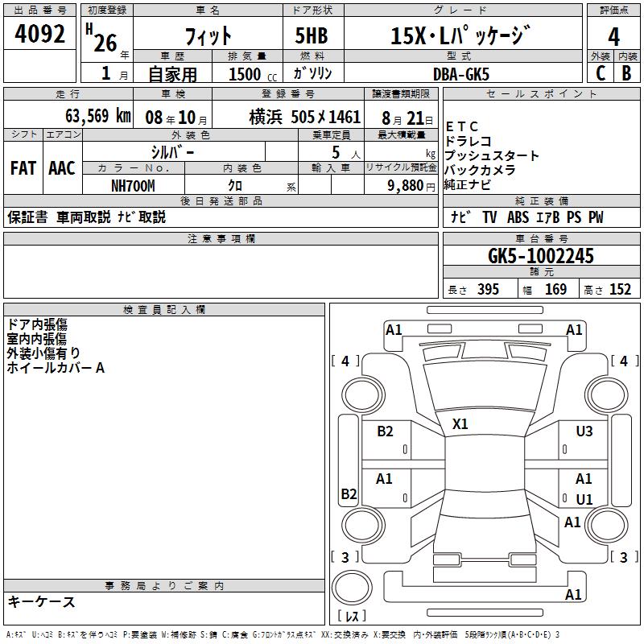This screenshot has width=644, height=644.
Task: Click the door type value 5HB
Action: pos(312,35)
